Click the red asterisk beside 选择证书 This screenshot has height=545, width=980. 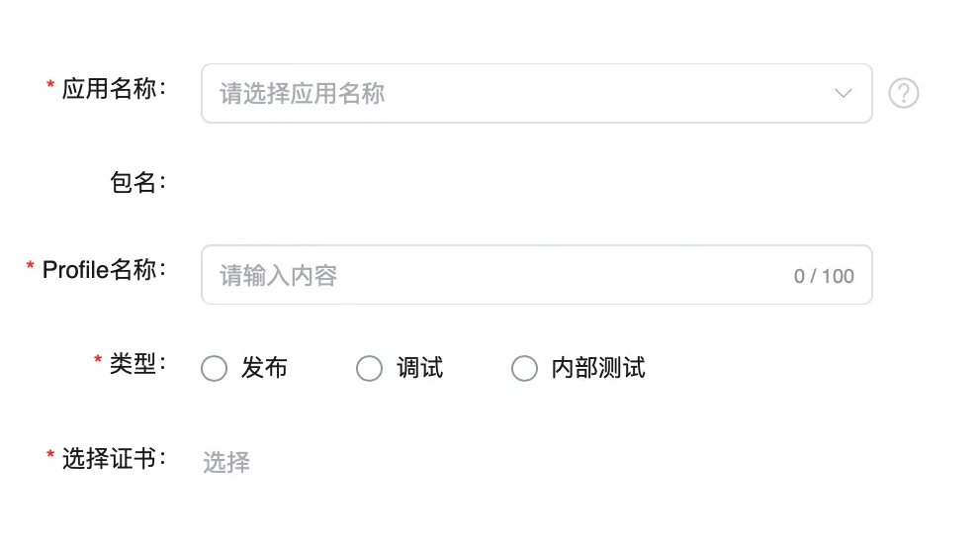[50, 457]
